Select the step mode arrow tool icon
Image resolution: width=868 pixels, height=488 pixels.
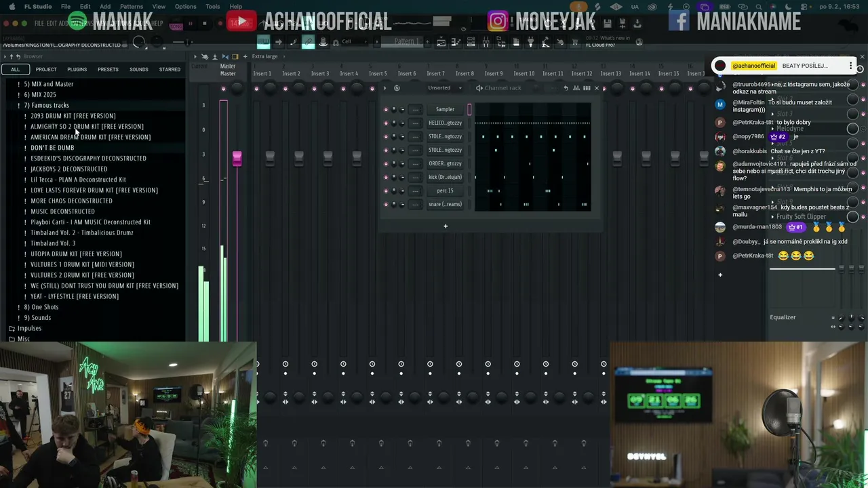pos(279,42)
